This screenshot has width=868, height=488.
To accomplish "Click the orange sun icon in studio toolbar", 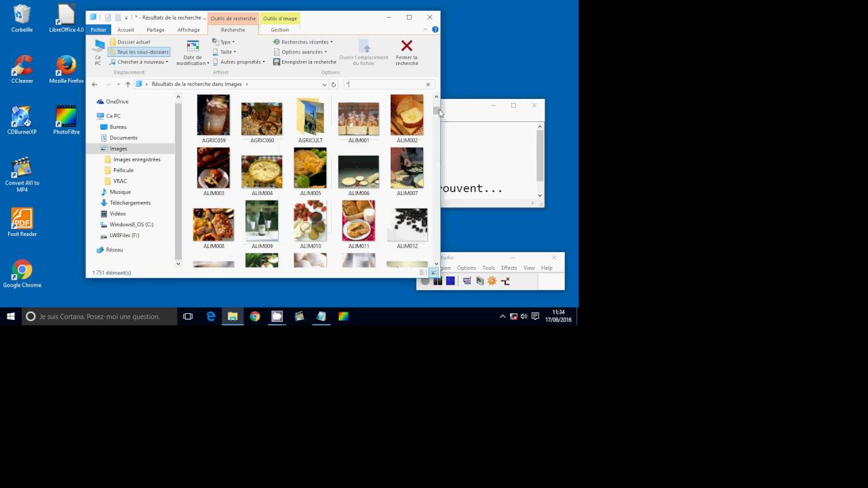I will 492,281.
